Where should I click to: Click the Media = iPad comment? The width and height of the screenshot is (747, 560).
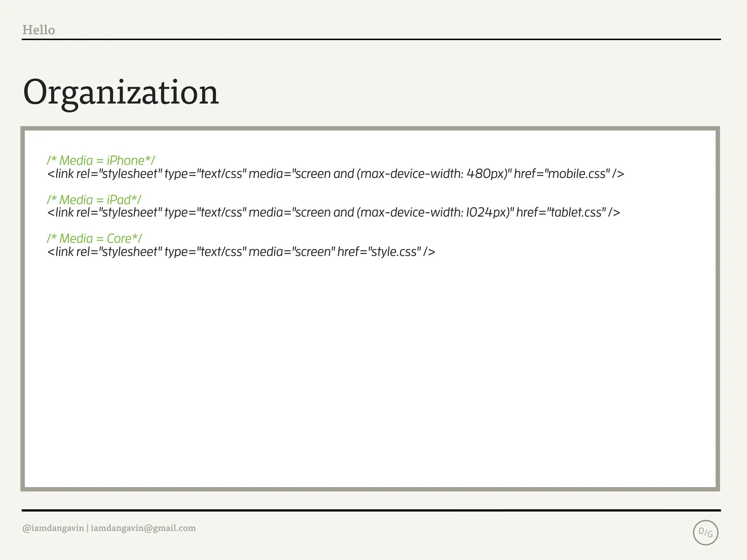coord(94,200)
